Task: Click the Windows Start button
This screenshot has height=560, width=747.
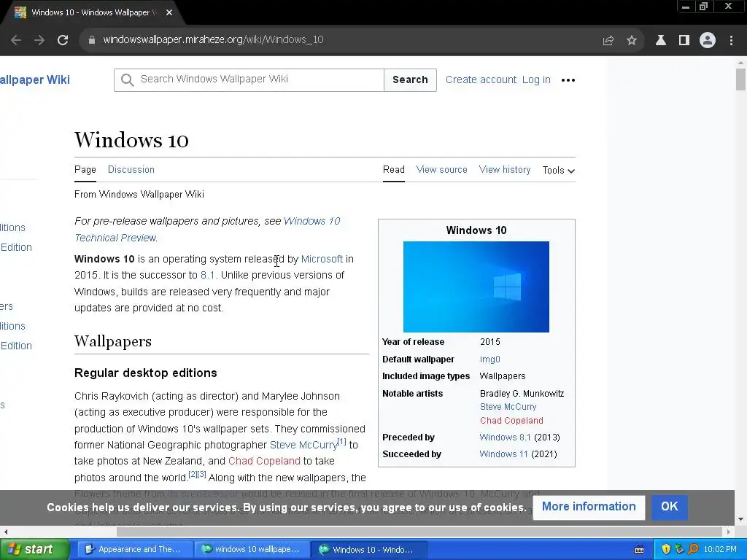Action: 35,549
